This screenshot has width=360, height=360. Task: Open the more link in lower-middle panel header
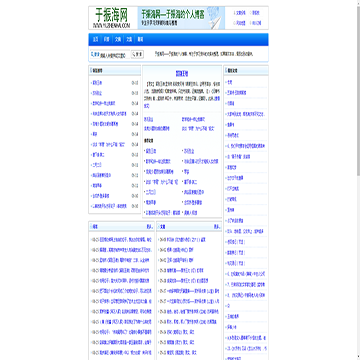(x=217, y=227)
